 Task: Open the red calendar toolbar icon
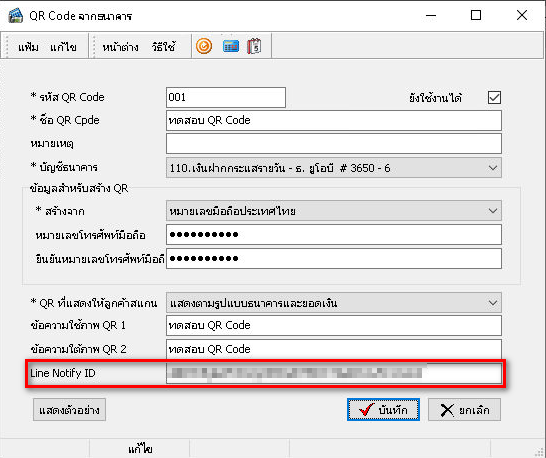254,46
